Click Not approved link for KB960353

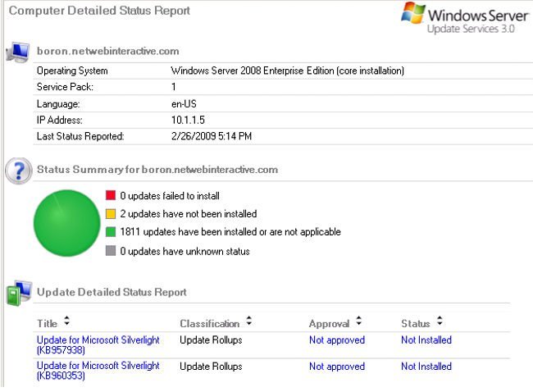pos(338,367)
